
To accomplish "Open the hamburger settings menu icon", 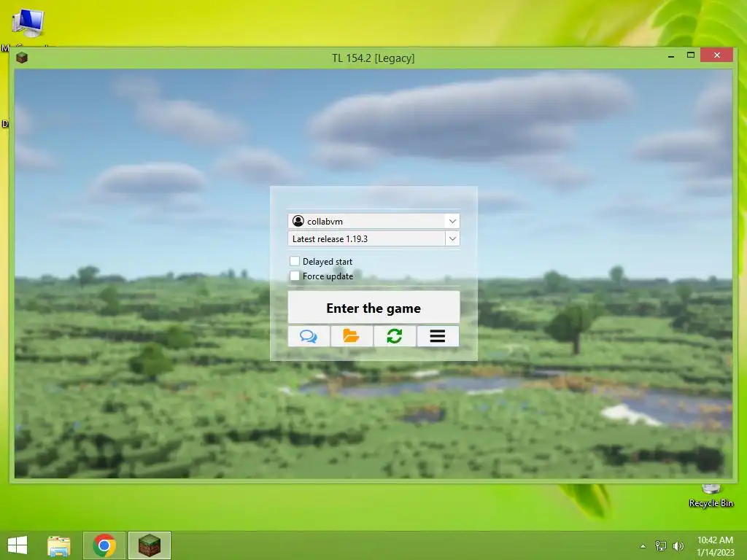I will pos(438,336).
